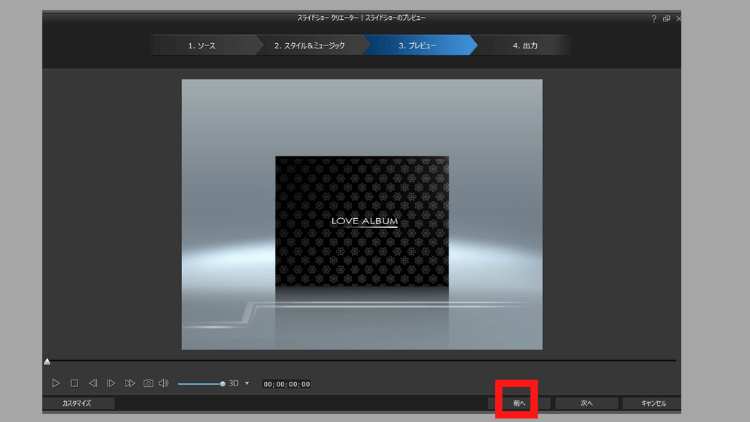This screenshot has width=750, height=422.
Task: Click the Stop playback icon
Action: (74, 383)
